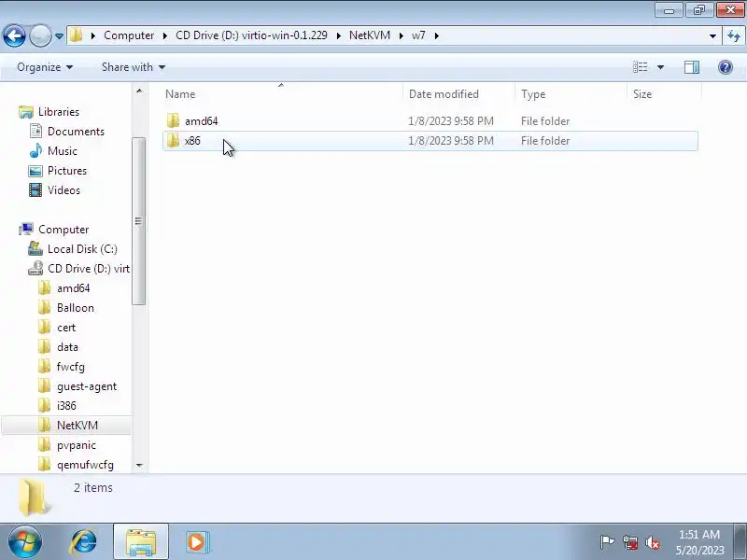
Task: Open Pictures library in sidebar
Action: (x=67, y=171)
